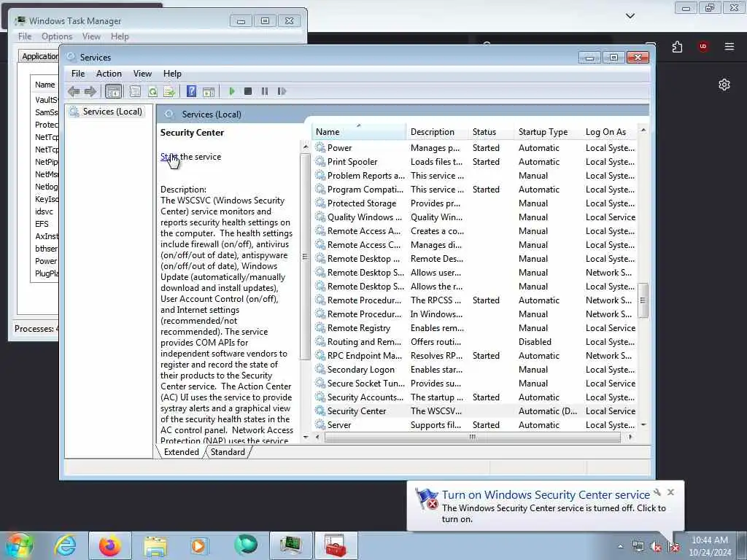This screenshot has width=747, height=560.
Task: Select the RPC Endpoint Mapper service
Action: [x=475, y=356]
